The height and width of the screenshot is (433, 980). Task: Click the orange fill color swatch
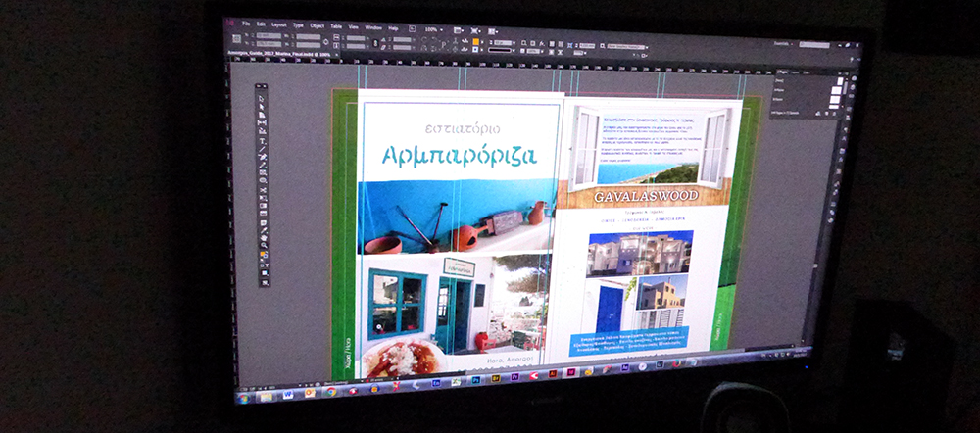tap(476, 41)
